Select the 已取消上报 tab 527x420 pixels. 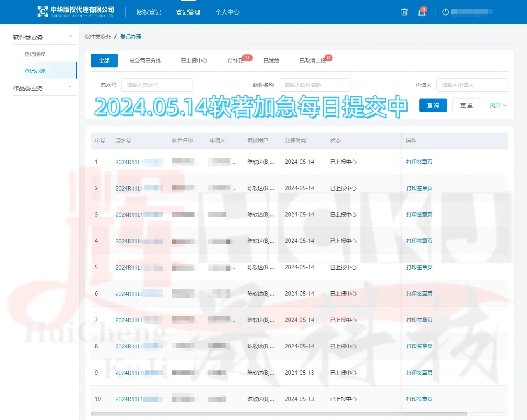(313, 60)
